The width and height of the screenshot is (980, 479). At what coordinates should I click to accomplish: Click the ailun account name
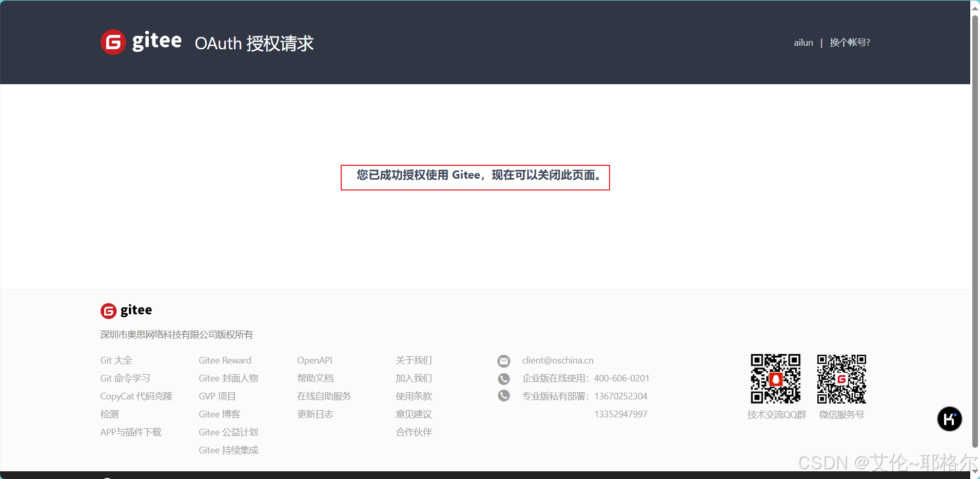click(803, 43)
